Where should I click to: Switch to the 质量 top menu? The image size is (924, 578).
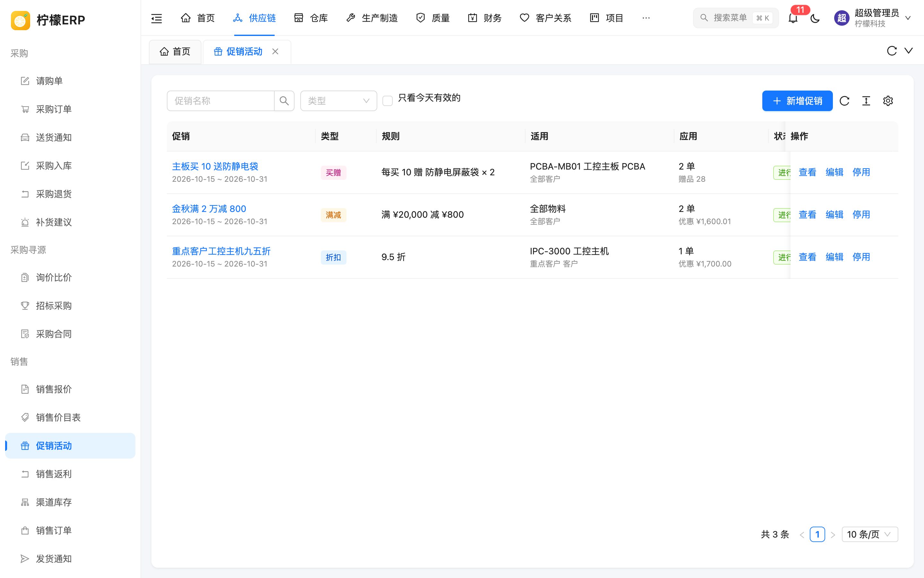click(432, 18)
